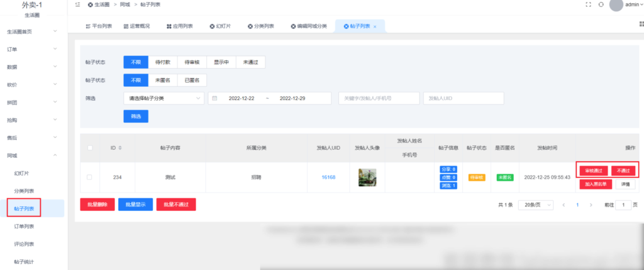Image resolution: width=644 pixels, height=270 pixels.
Task: Open the admin user dropdown
Action: [x=634, y=4]
